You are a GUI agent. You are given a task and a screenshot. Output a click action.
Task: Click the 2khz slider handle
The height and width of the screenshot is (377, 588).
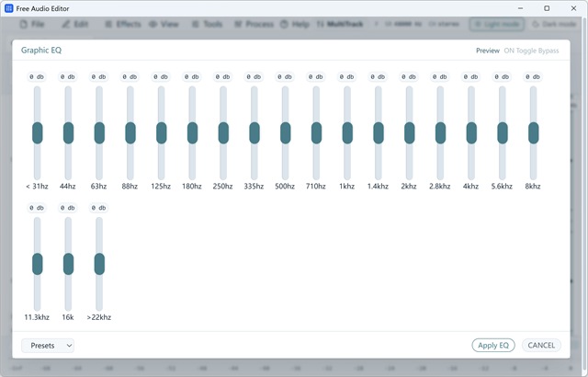tap(410, 132)
